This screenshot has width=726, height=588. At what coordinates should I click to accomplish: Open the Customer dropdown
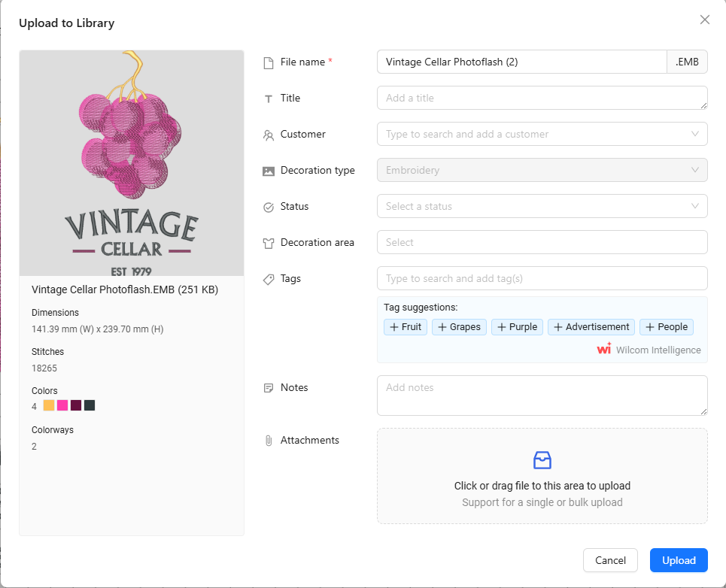[542, 134]
